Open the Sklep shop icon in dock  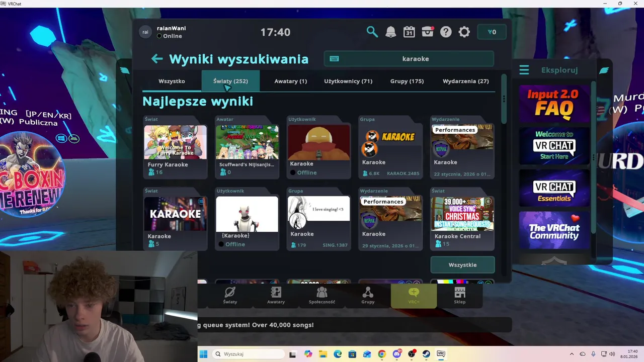pyautogui.click(x=460, y=295)
